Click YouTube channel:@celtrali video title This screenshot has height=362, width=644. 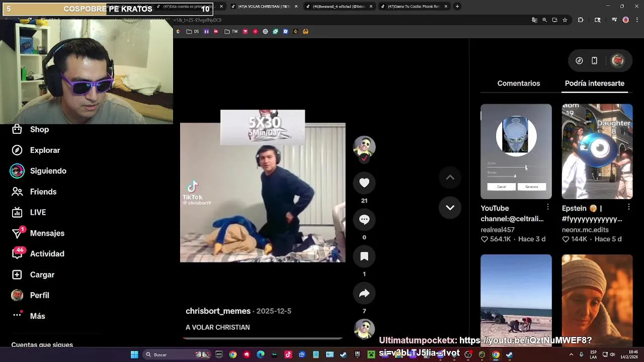[x=512, y=214]
